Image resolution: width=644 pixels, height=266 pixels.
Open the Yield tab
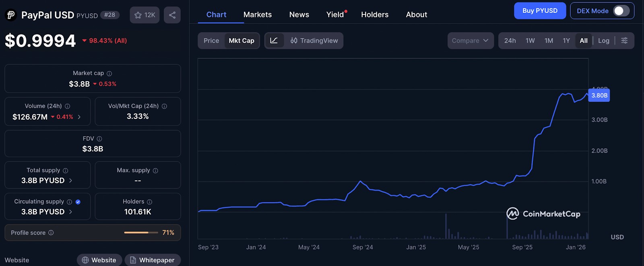point(335,14)
